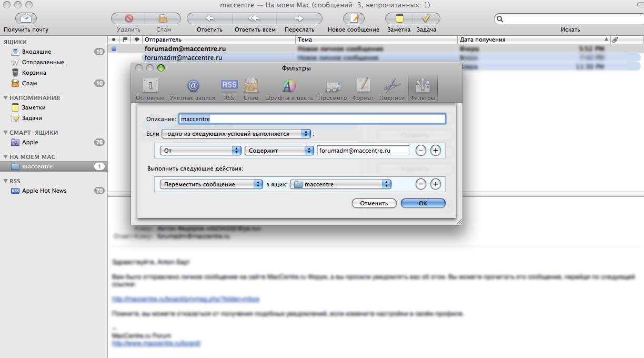The width and height of the screenshot is (644, 358).
Task: Confirm the filter with OK
Action: [x=423, y=203]
